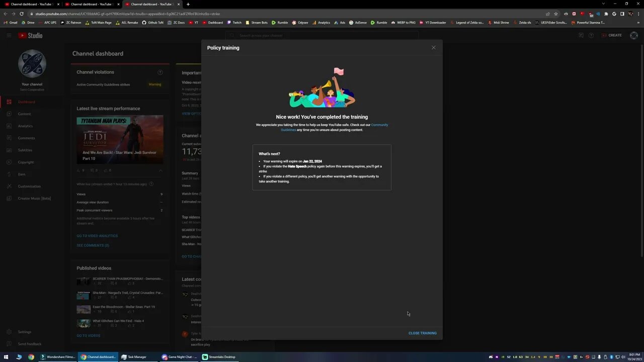This screenshot has height=362, width=644.
Task: Open the Stream Bots bookmark
Action: click(257, 23)
